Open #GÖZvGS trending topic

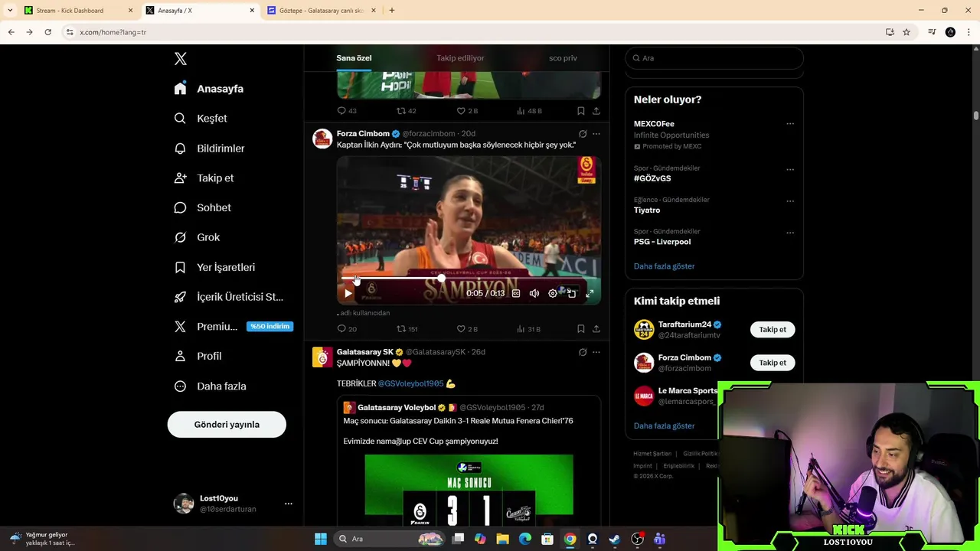click(x=652, y=178)
